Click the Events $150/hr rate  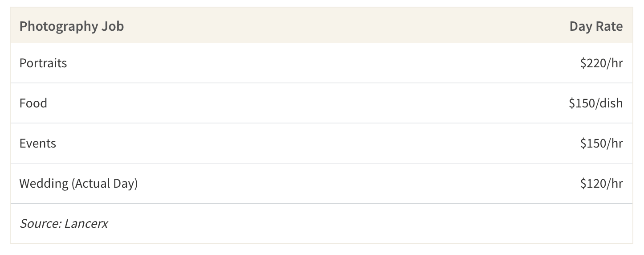click(601, 143)
